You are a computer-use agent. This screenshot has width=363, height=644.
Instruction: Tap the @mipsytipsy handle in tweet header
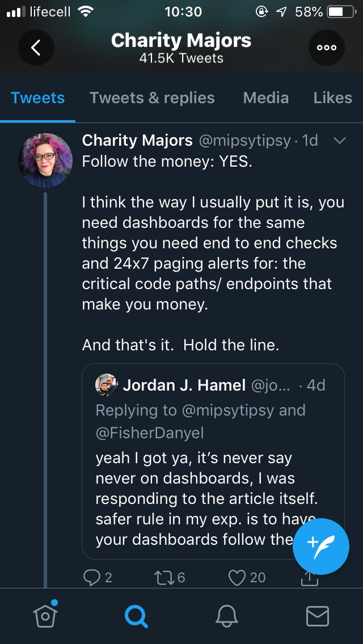click(246, 141)
